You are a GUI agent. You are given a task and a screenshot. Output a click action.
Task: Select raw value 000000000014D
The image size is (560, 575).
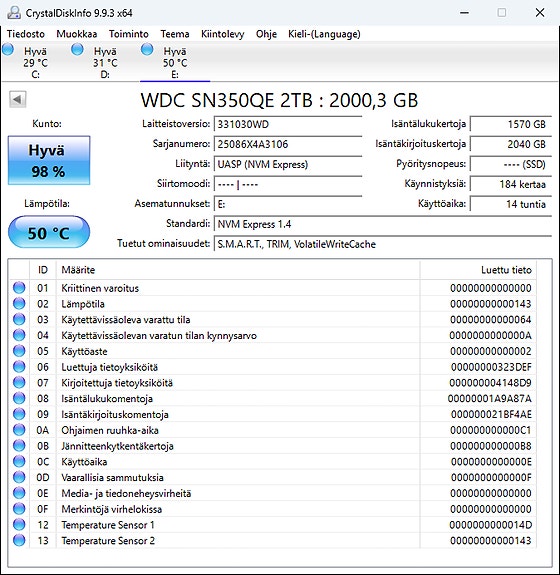(x=490, y=525)
